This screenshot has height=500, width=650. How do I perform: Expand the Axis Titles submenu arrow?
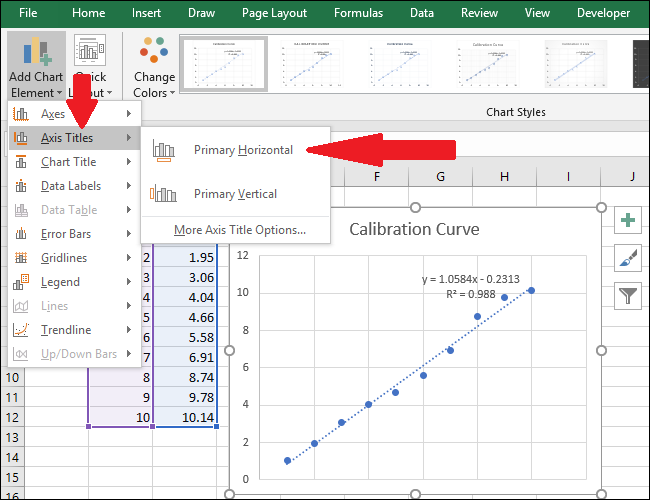click(129, 138)
